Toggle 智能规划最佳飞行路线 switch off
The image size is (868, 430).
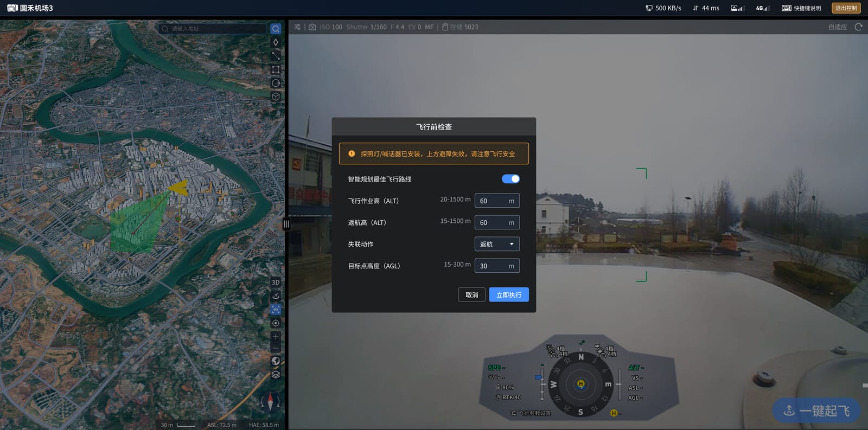tap(510, 179)
